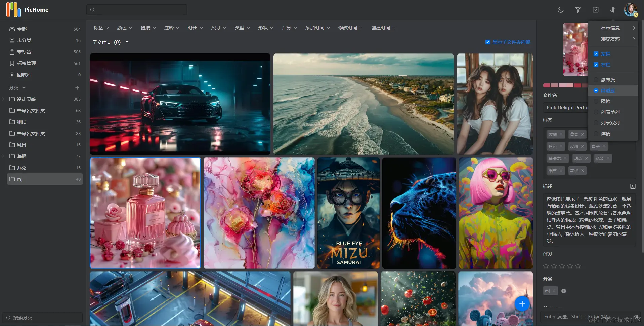Add category with round plus beside mj
This screenshot has width=644, height=326.
[564, 291]
